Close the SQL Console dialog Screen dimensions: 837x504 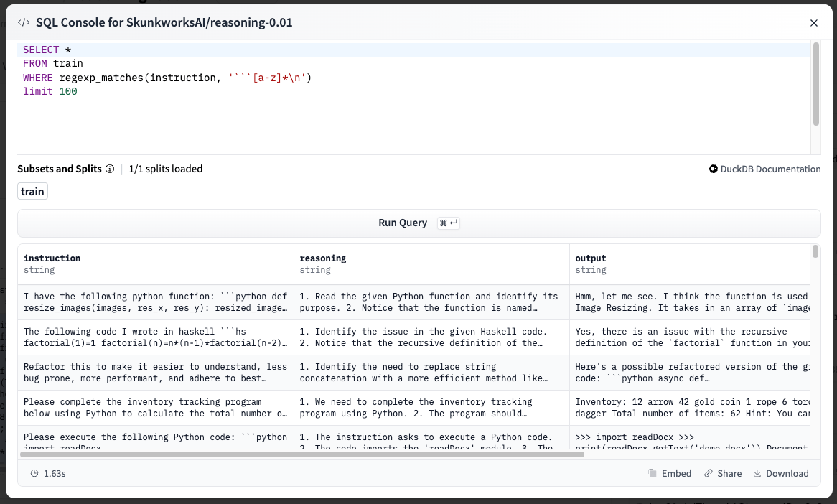pyautogui.click(x=813, y=22)
